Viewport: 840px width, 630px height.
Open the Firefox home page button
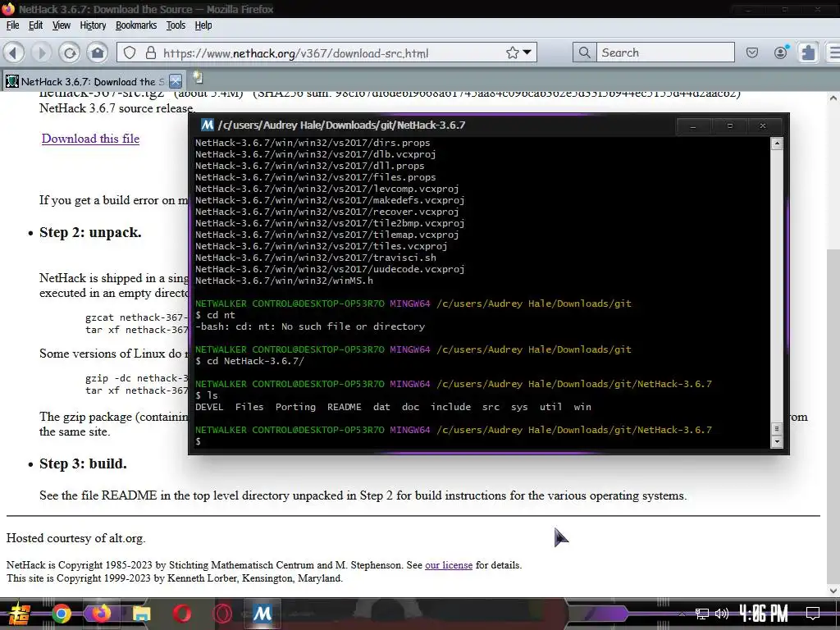point(98,52)
